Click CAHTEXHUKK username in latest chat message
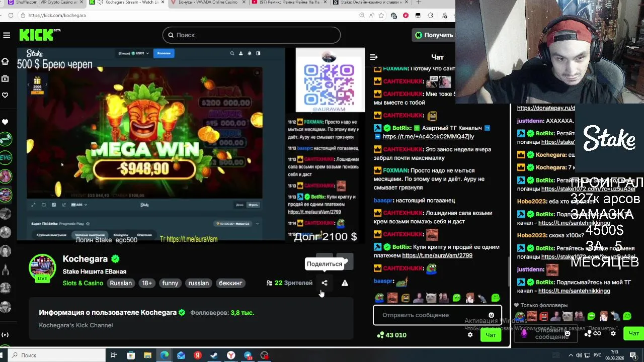 404,268
